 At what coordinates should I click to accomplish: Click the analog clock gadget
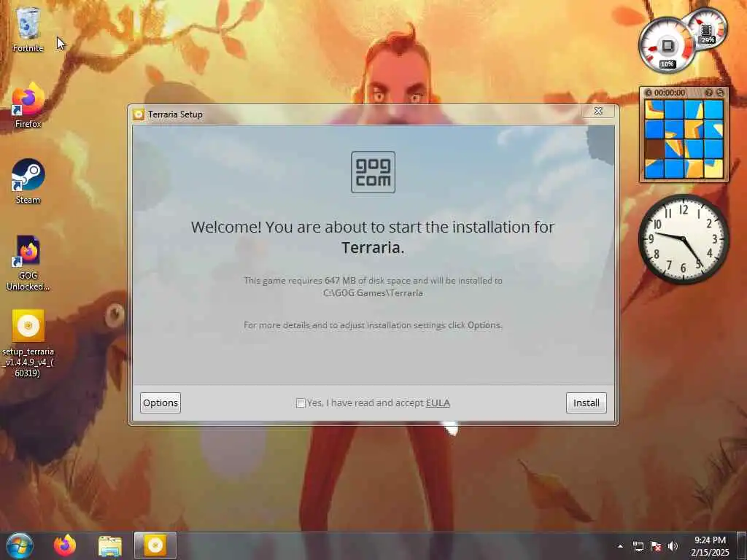pyautogui.click(x=684, y=238)
